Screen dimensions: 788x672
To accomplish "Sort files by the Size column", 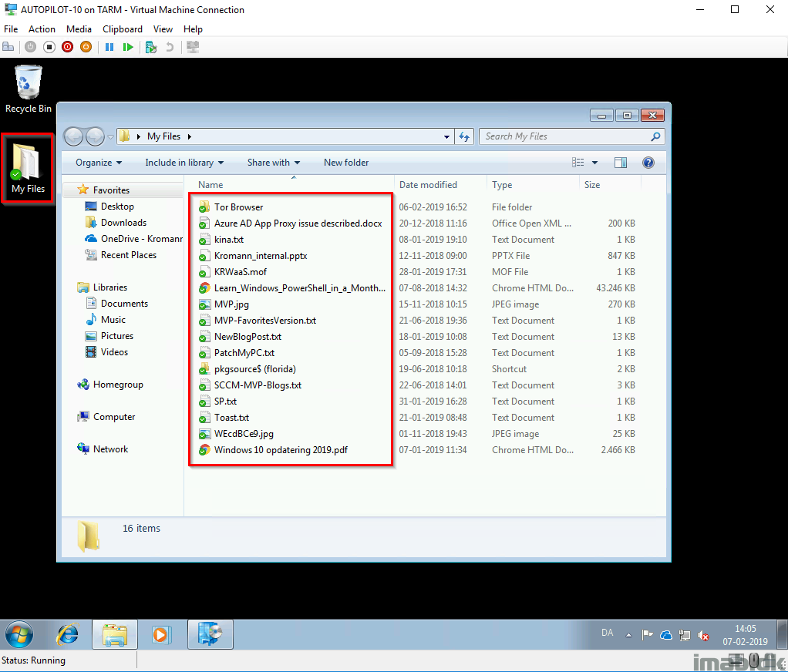I will coord(610,185).
